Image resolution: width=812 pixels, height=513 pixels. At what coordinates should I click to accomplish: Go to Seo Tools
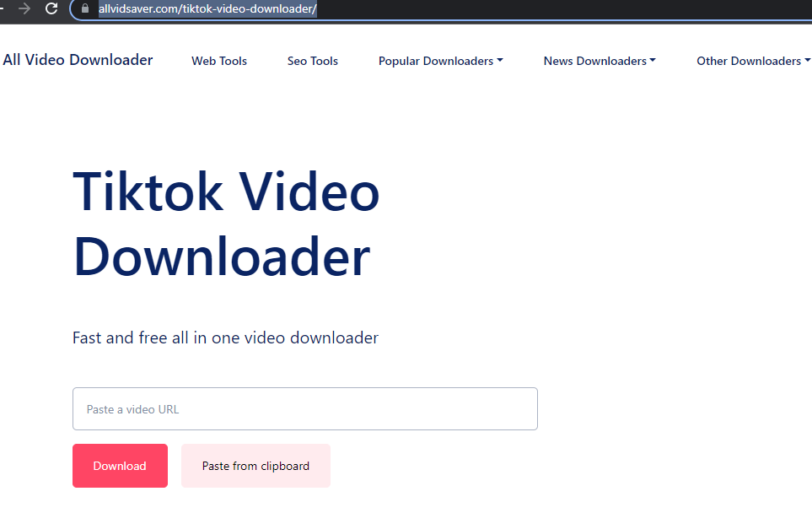click(x=313, y=61)
